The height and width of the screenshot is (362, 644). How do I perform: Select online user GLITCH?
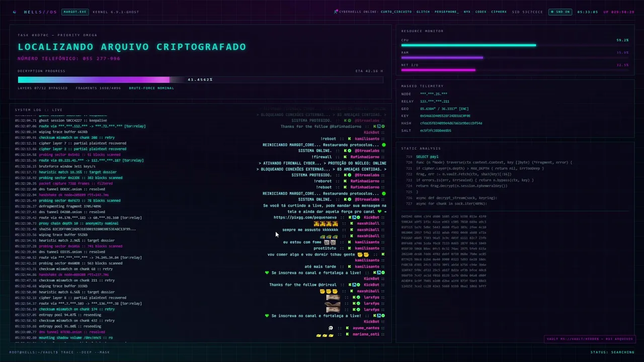coord(423,12)
